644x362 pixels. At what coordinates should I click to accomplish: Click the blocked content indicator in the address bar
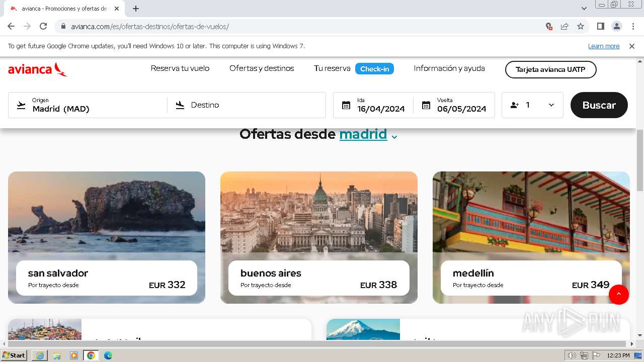[x=549, y=26]
